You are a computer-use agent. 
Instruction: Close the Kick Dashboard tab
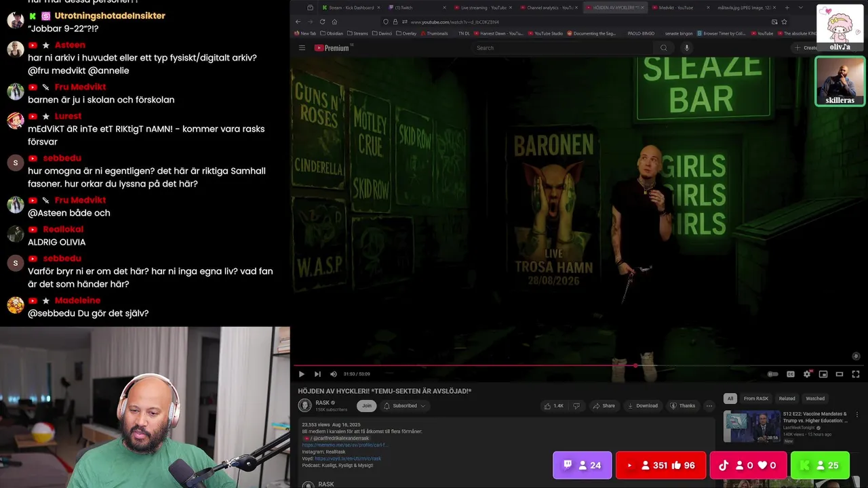point(378,7)
